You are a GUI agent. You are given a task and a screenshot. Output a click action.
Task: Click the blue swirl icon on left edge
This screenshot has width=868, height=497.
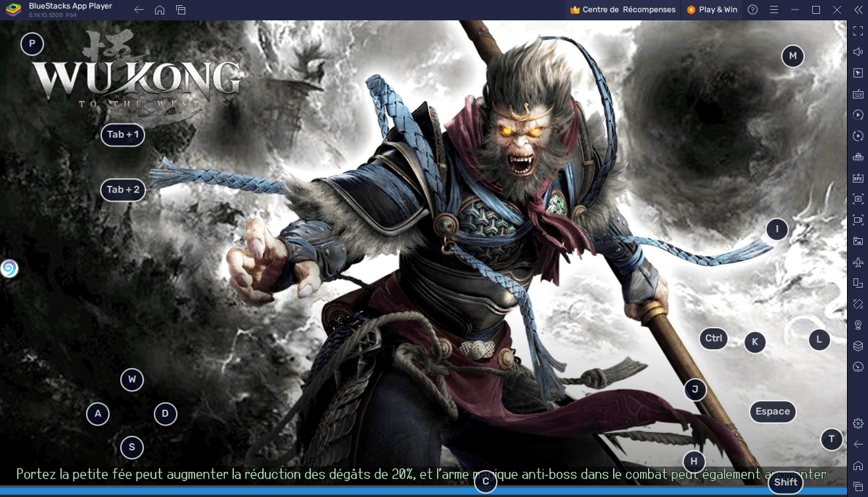pyautogui.click(x=9, y=269)
